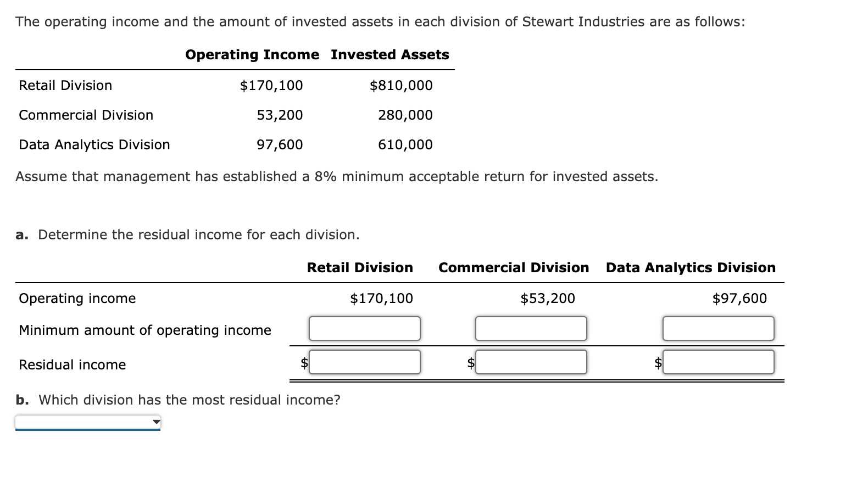This screenshot has height=494, width=868.
Task: Click the $810,000 invested assets value
Action: click(x=400, y=85)
